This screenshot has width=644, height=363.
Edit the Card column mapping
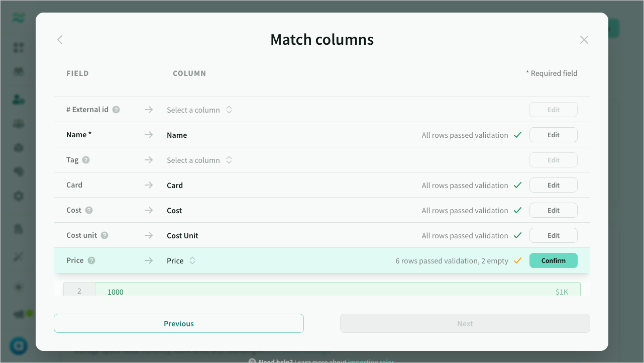(x=553, y=185)
